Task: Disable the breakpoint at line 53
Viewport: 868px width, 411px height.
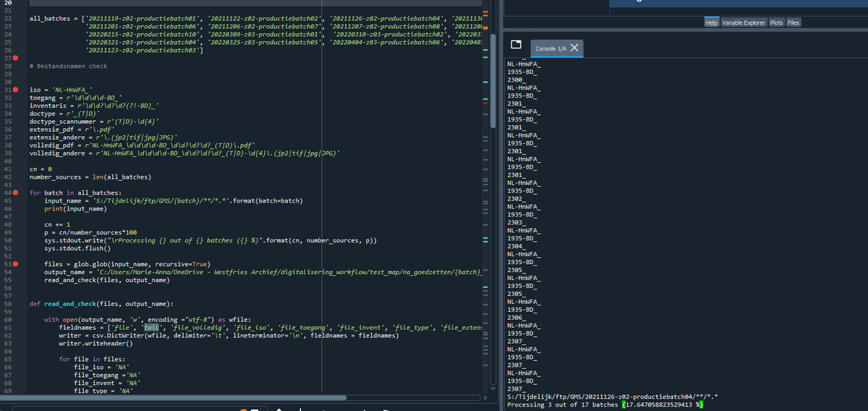Action: click(15, 263)
